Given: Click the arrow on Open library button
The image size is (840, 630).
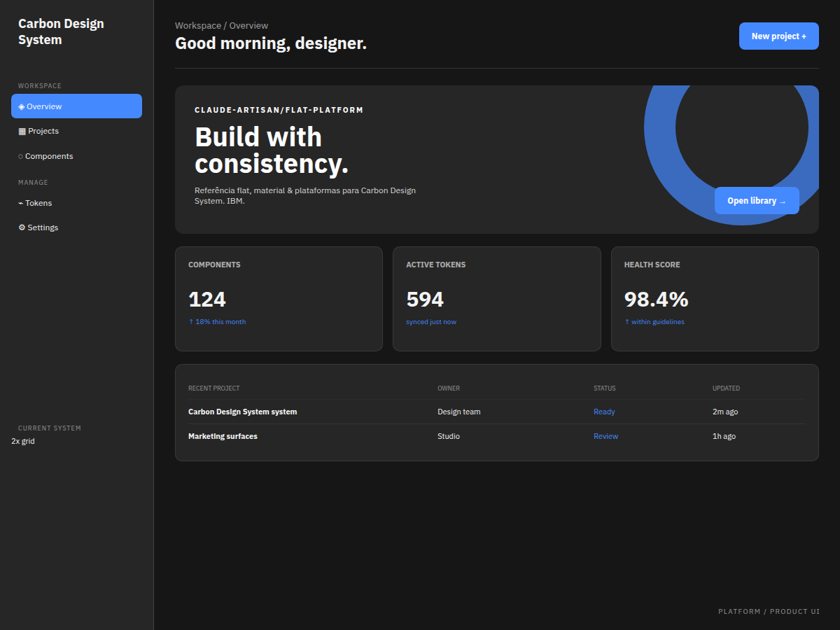Looking at the screenshot, I should 783,201.
